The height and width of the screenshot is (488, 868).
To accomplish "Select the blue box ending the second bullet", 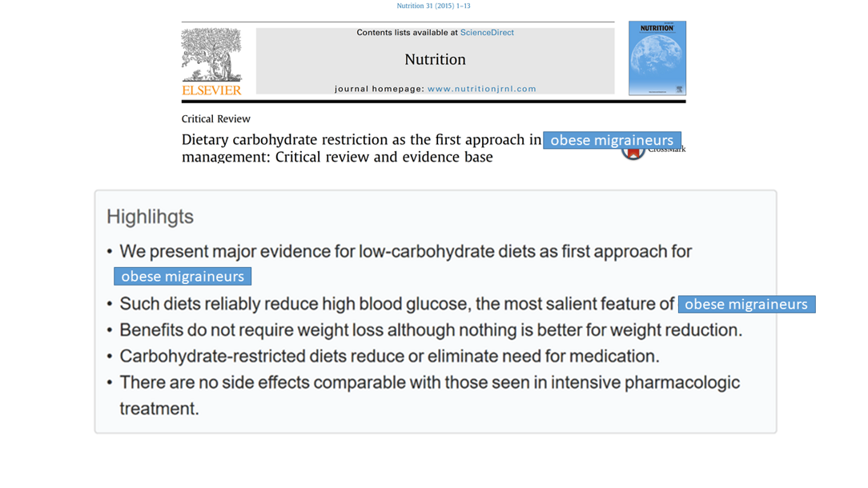I will click(x=746, y=304).
